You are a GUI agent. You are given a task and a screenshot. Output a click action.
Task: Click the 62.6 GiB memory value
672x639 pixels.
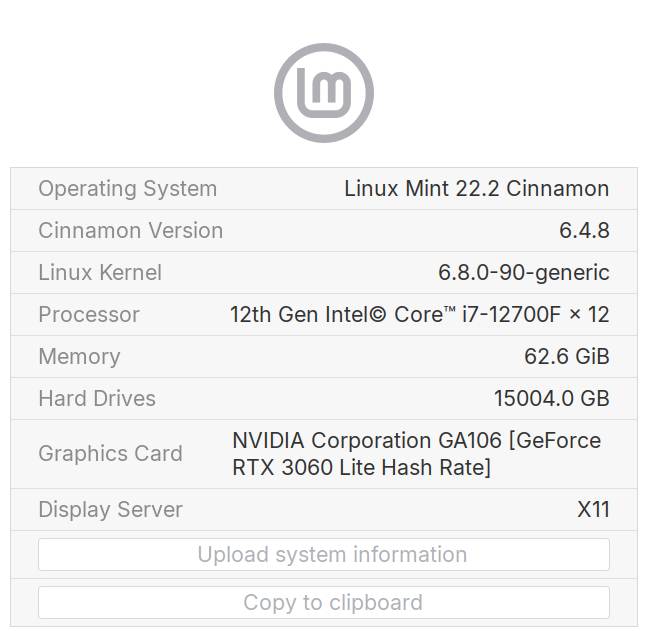566,356
